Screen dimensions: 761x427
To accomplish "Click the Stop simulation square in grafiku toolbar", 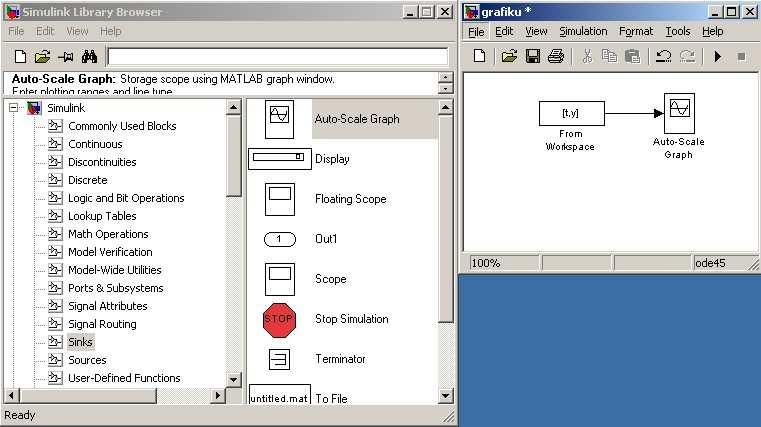I will tap(741, 57).
